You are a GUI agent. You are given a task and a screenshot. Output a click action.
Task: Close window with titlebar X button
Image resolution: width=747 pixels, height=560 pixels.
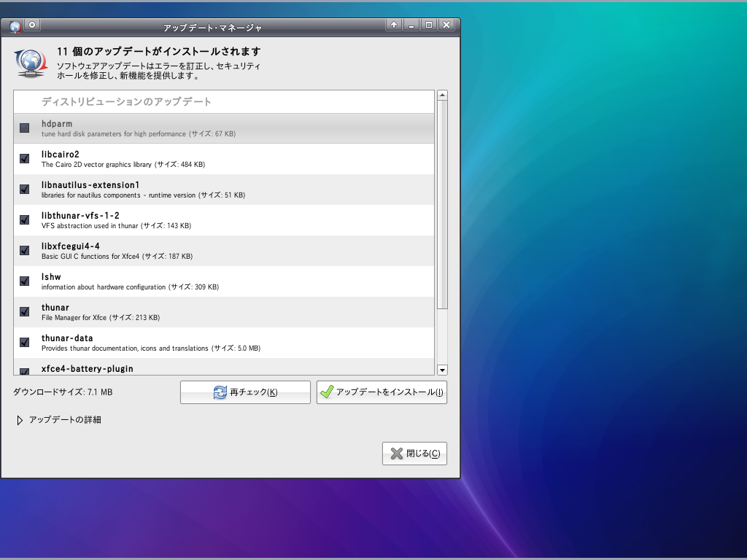click(446, 25)
